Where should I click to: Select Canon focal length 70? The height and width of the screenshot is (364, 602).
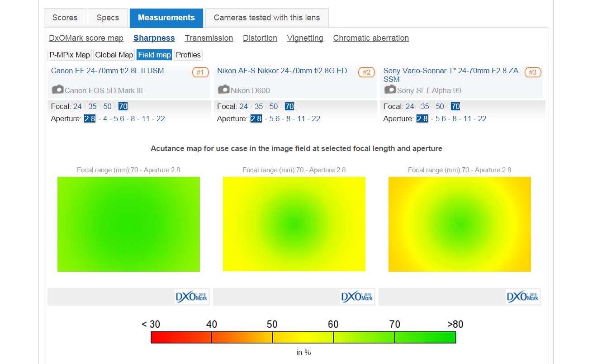(x=123, y=106)
